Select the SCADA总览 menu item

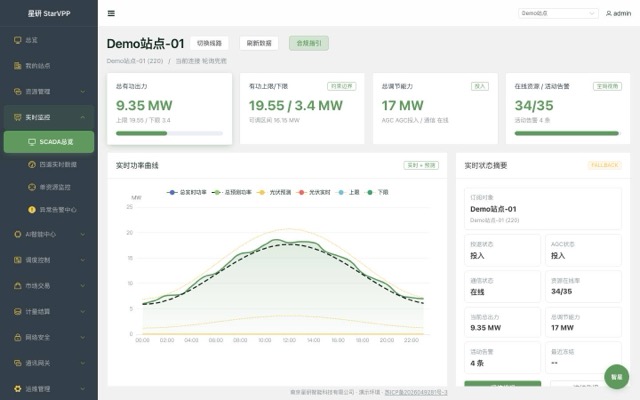point(49,142)
